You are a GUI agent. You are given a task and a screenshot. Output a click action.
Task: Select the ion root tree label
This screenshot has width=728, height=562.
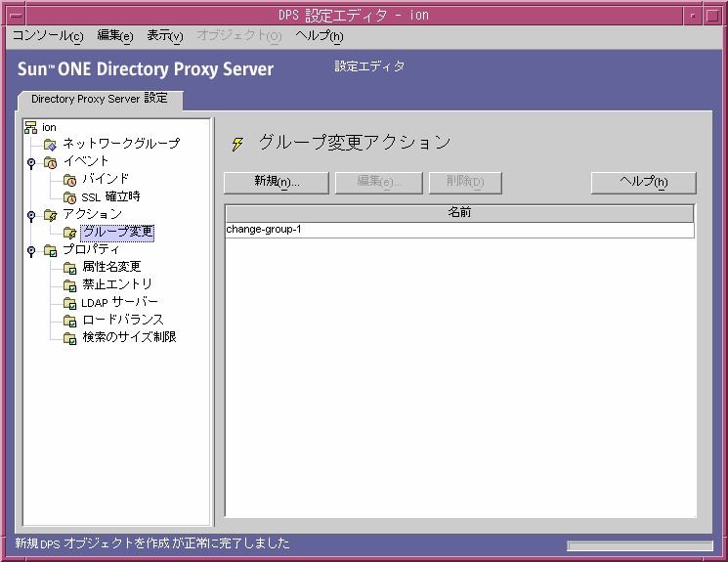[49, 127]
